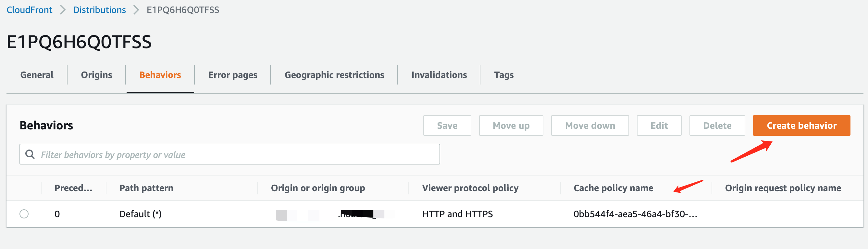Click the Save button
868x249 pixels.
tap(447, 125)
